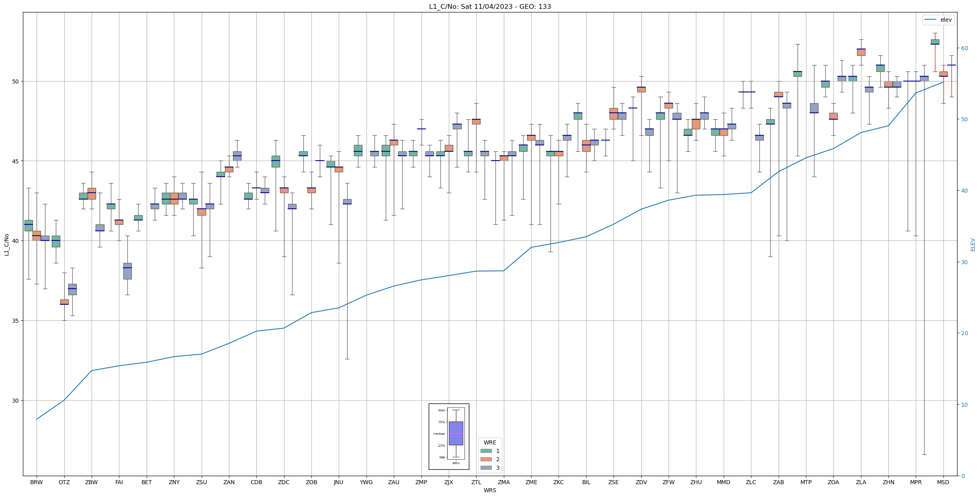The width and height of the screenshot is (980, 497).
Task: Click the x-axis label 'BRW'
Action: pyautogui.click(x=37, y=482)
